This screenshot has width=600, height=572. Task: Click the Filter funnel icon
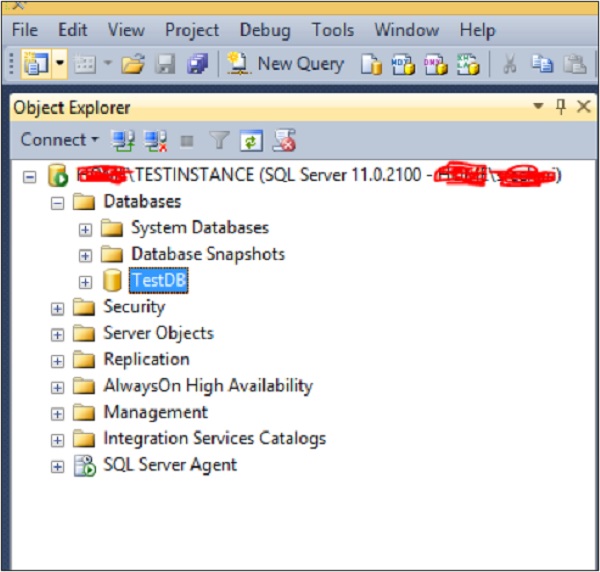click(219, 140)
